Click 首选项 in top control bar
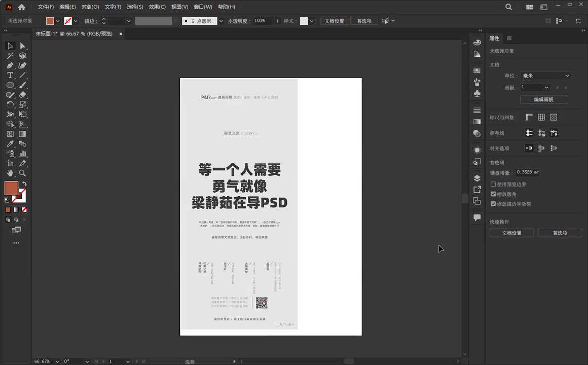The height and width of the screenshot is (365, 588). pyautogui.click(x=364, y=21)
